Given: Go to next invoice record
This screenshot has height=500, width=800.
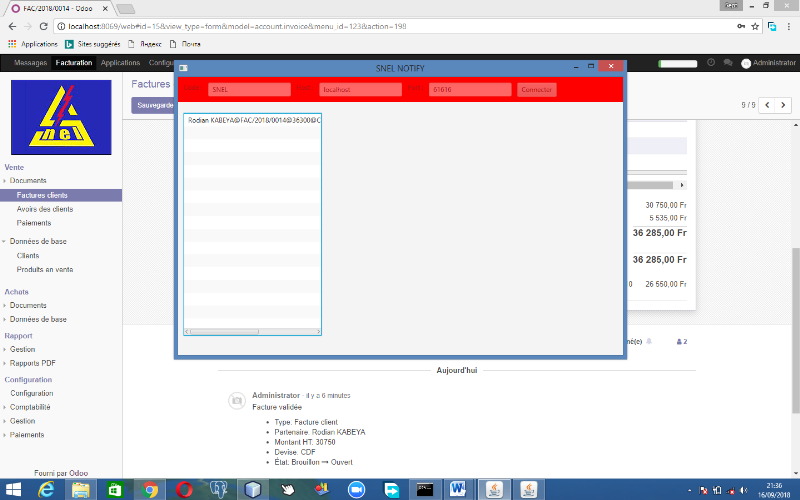Looking at the screenshot, I should point(783,105).
